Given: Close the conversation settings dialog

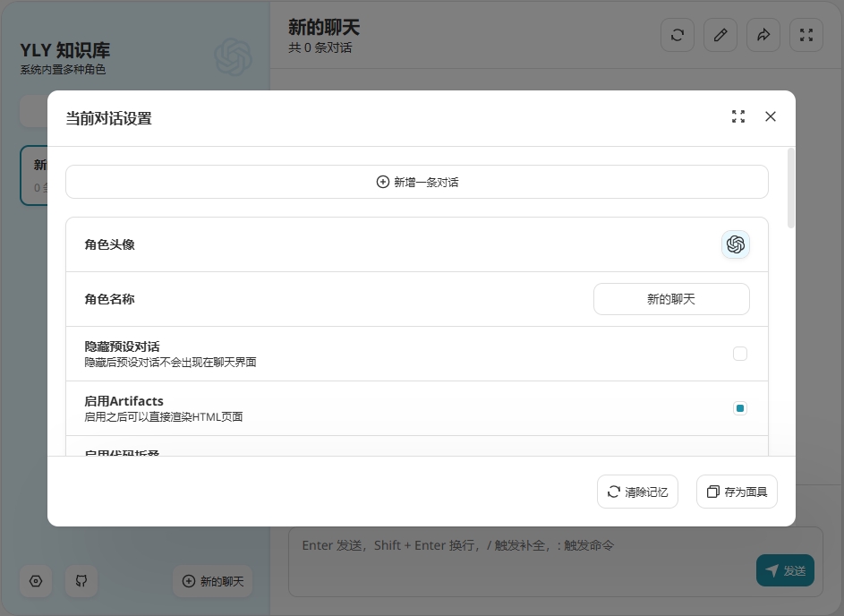Looking at the screenshot, I should (x=771, y=116).
